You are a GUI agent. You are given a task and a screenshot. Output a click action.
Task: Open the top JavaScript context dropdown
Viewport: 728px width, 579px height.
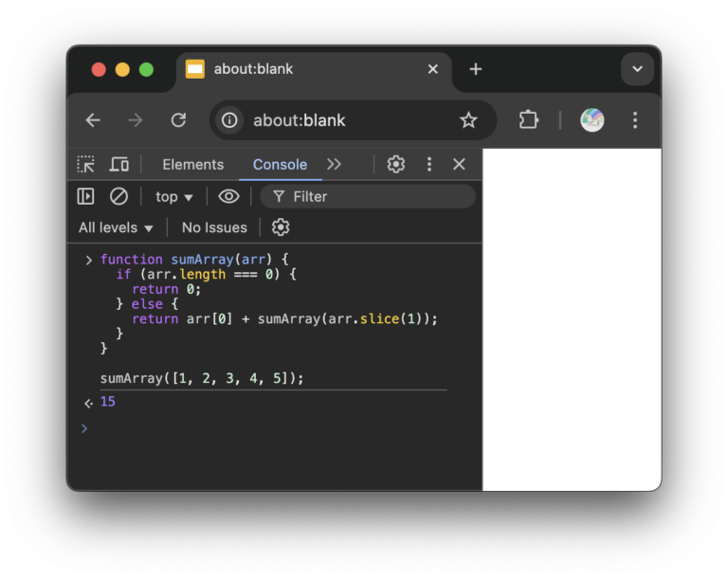coord(173,197)
